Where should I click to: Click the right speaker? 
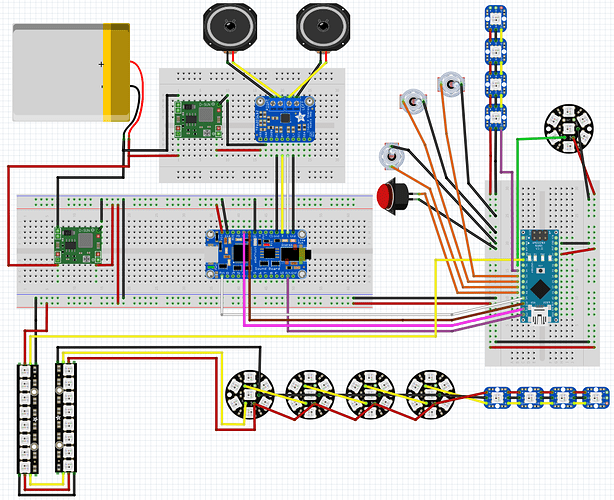pyautogui.click(x=323, y=27)
